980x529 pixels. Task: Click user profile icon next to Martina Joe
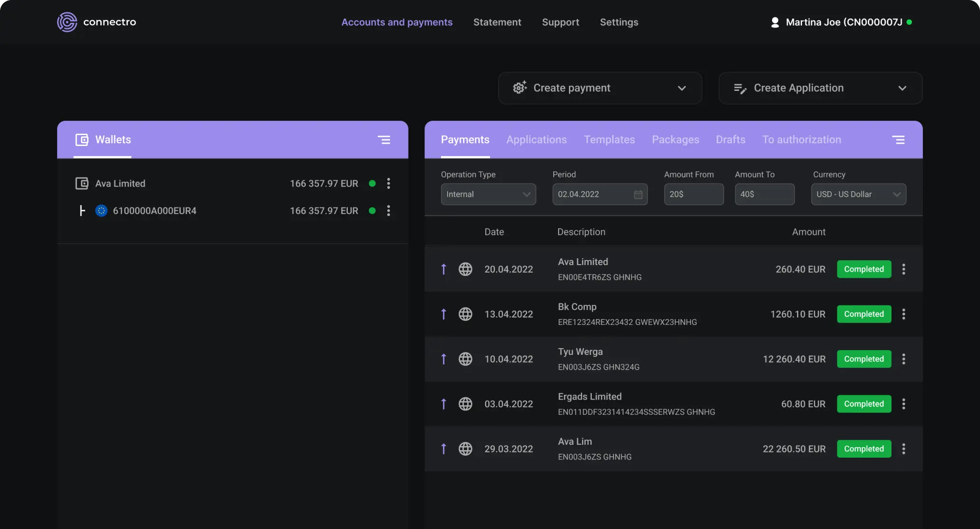(x=775, y=22)
